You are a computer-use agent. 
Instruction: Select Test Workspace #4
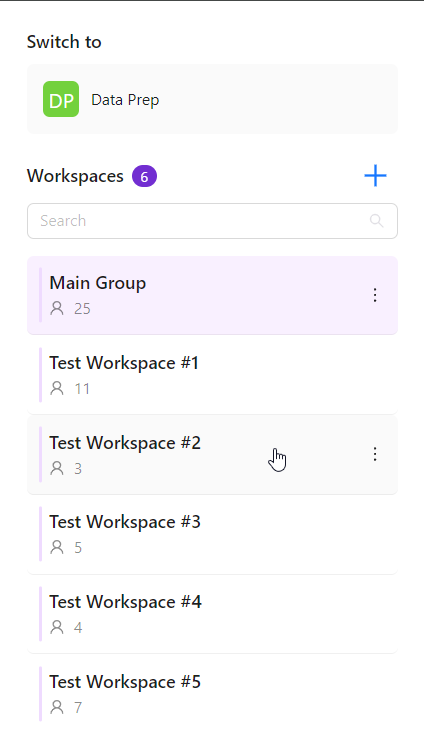[212, 614]
